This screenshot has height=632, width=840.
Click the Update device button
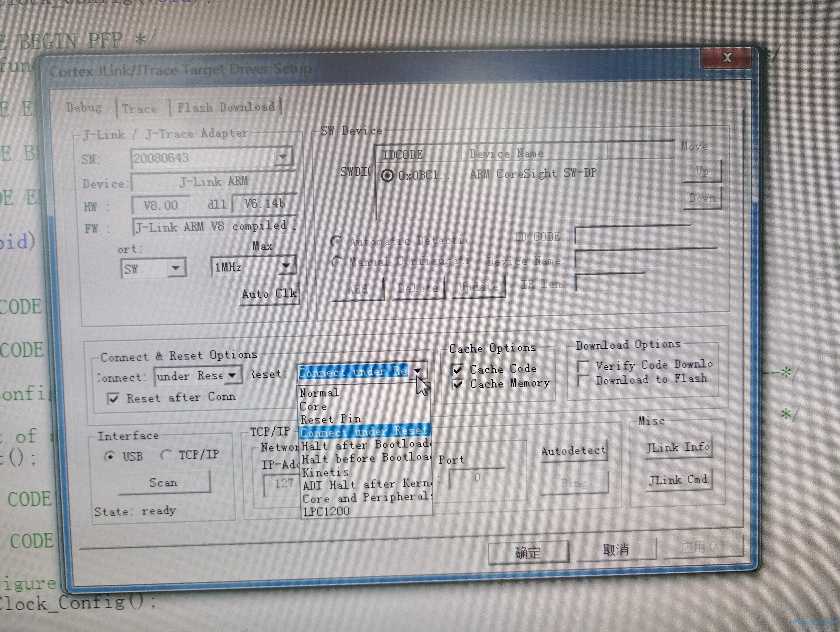click(478, 287)
